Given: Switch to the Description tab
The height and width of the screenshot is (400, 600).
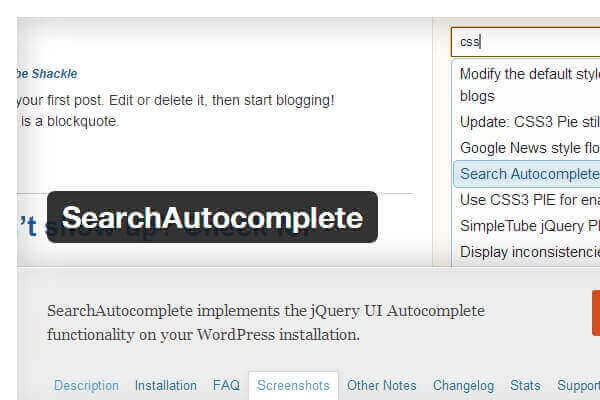Looking at the screenshot, I should coord(86,385).
